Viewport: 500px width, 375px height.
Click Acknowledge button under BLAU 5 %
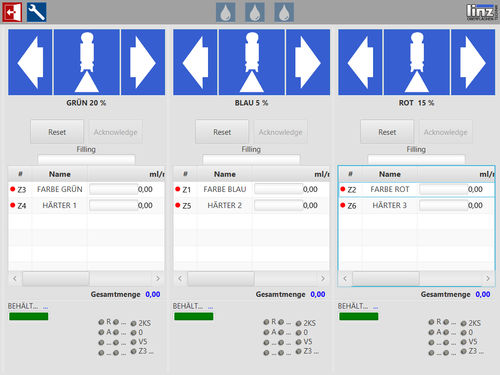(x=281, y=132)
